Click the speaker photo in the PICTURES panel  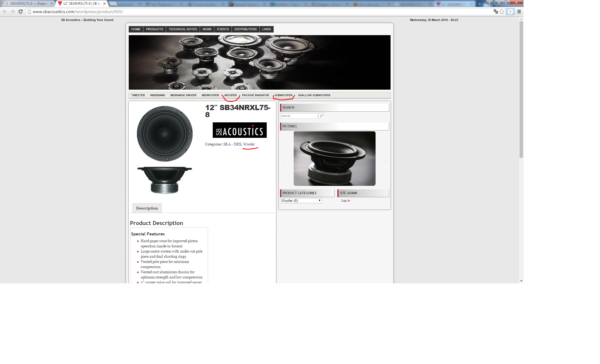[334, 159]
